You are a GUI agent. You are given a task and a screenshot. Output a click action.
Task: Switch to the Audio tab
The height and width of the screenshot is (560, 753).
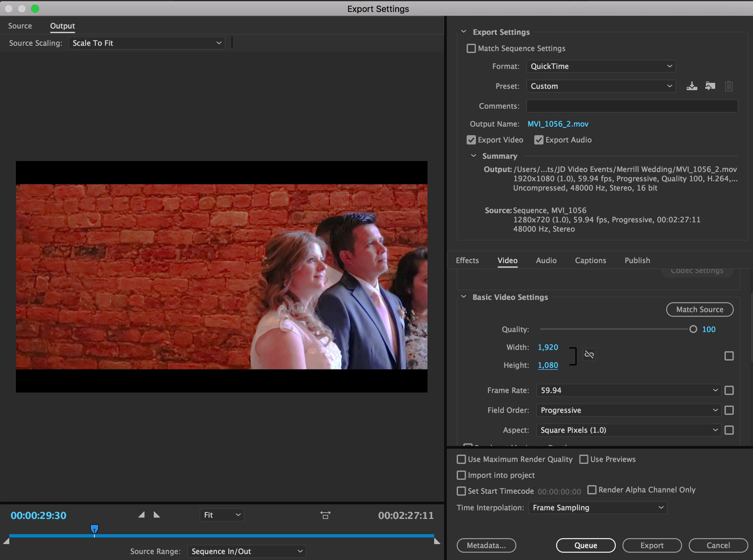point(546,260)
